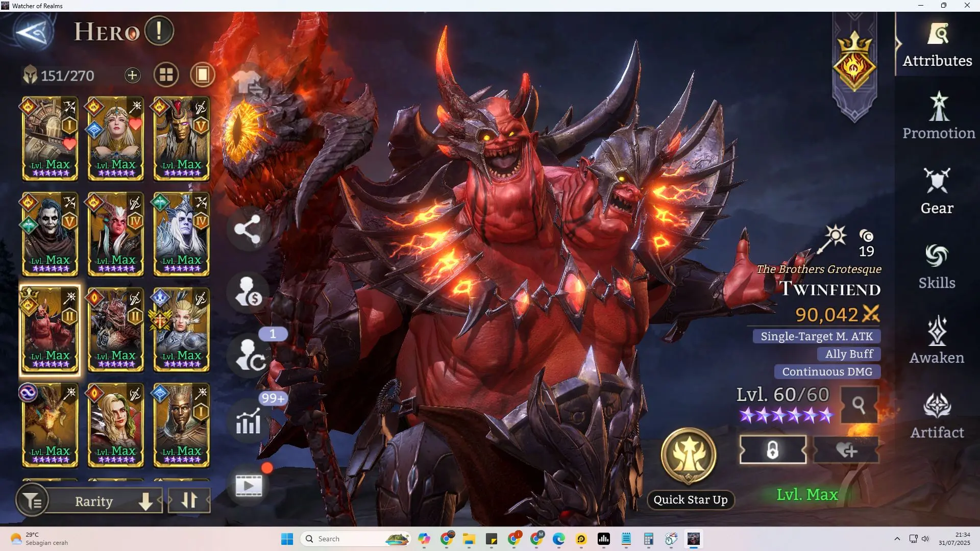980x551 pixels.
Task: Select the Twinfiend hero card
Action: (x=50, y=330)
